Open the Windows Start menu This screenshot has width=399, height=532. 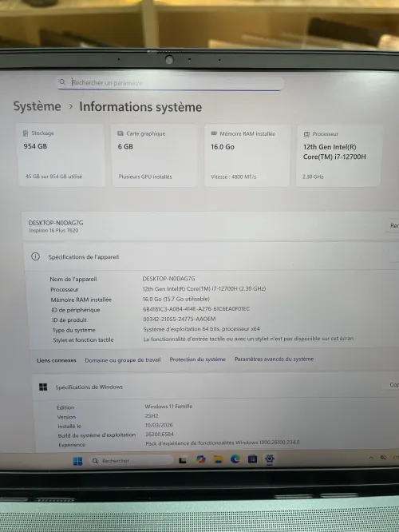pyautogui.click(x=77, y=461)
